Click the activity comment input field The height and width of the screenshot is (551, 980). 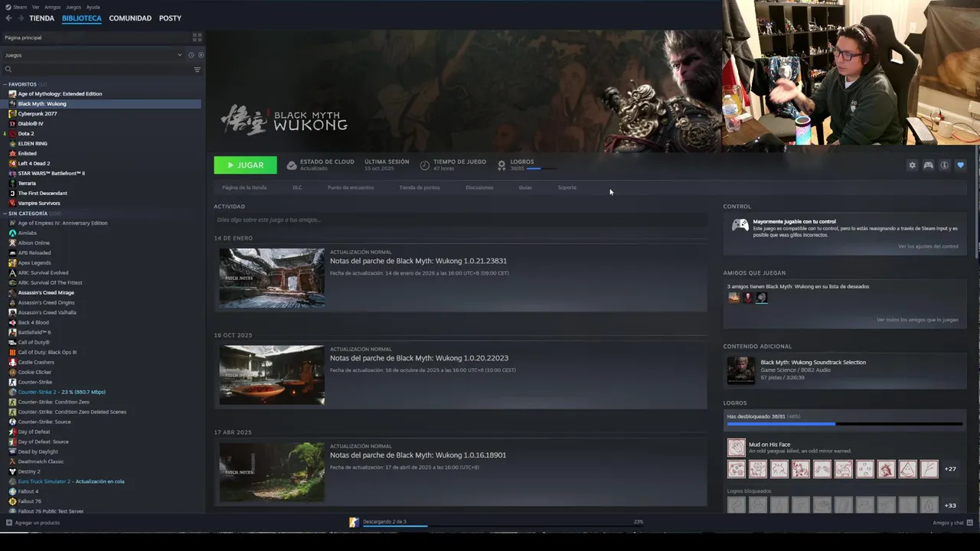pos(460,220)
